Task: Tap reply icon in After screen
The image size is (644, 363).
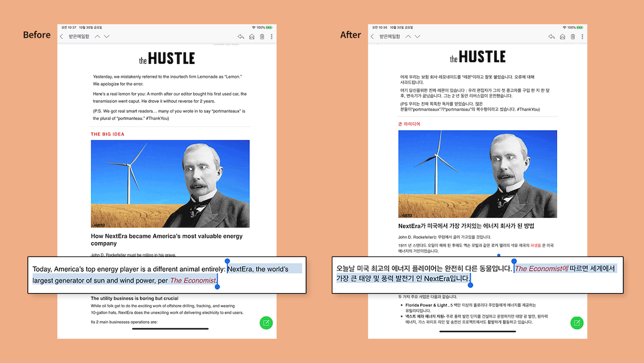Action: 552,36
